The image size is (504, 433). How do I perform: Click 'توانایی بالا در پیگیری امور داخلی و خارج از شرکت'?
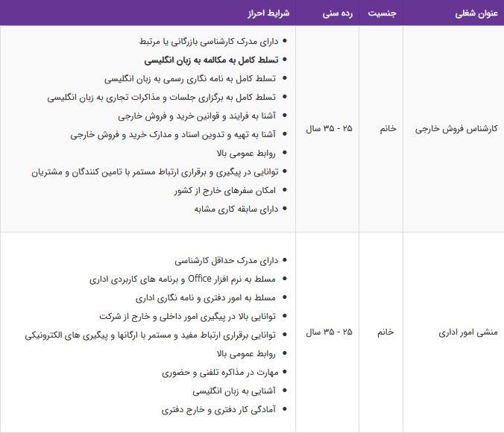pos(187,317)
